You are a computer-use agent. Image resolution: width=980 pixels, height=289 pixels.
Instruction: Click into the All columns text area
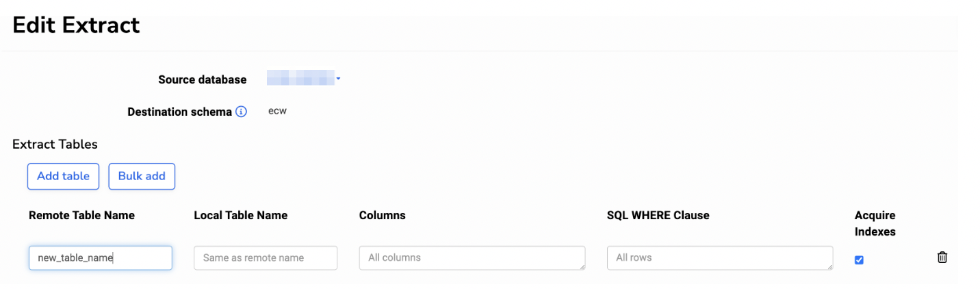pyautogui.click(x=471, y=258)
